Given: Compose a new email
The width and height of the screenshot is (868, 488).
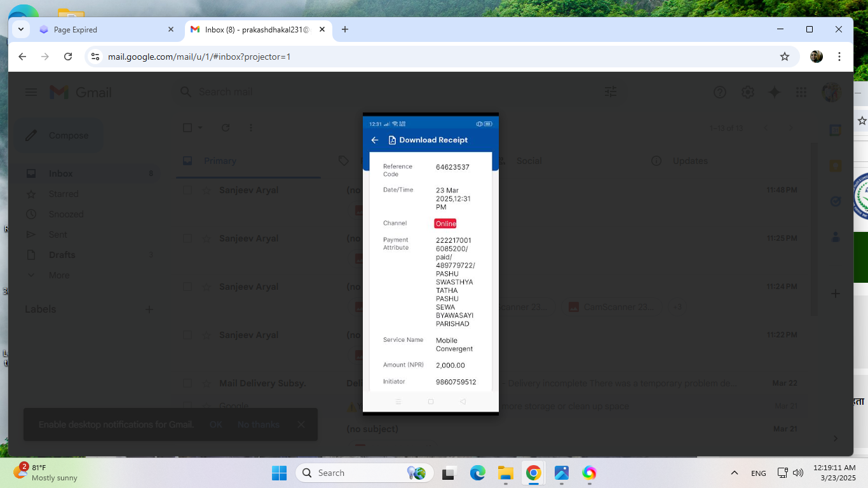Looking at the screenshot, I should [x=58, y=135].
